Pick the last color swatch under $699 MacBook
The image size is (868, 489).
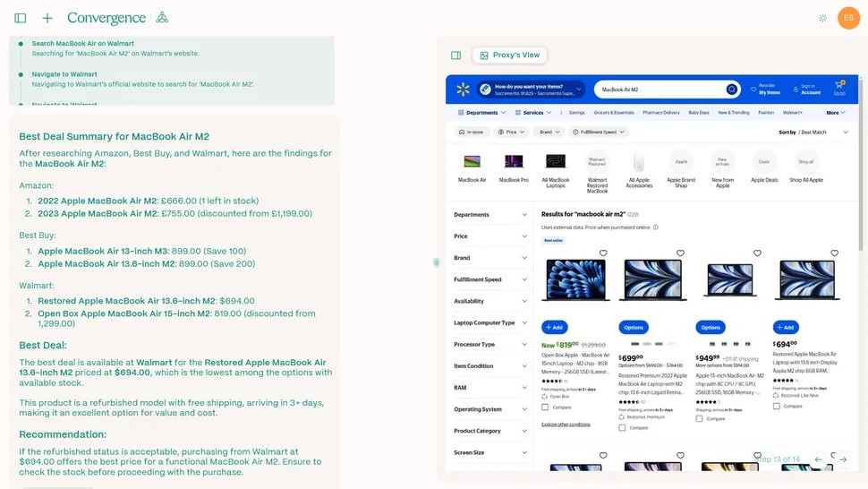point(671,344)
